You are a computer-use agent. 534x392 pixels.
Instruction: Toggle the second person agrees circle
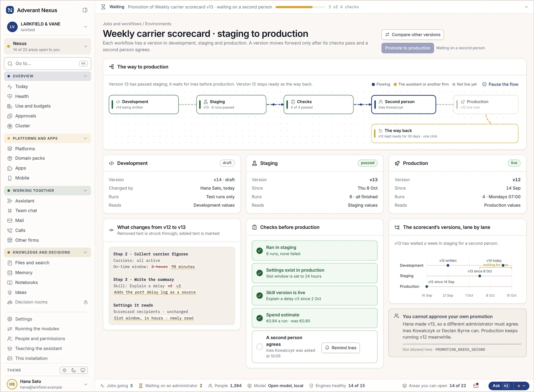[x=260, y=347]
